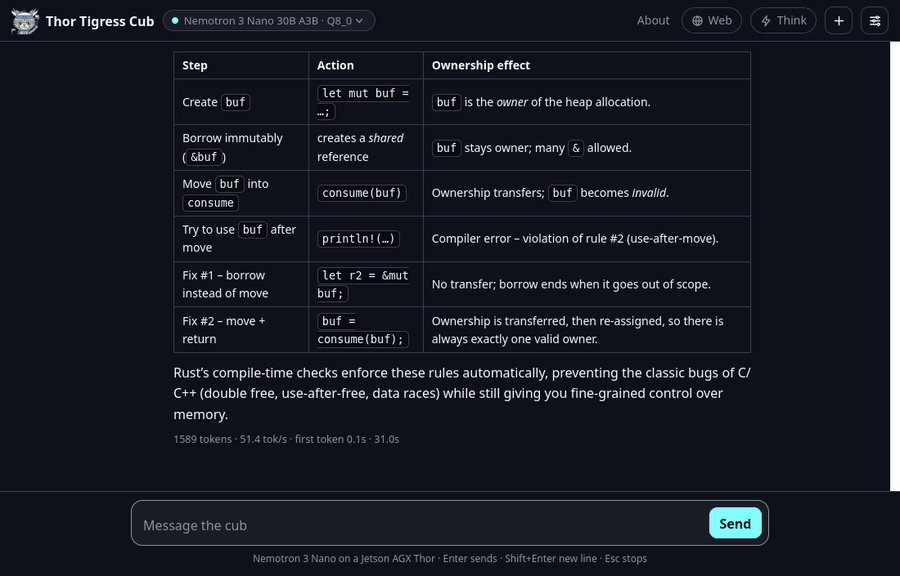Click 'Move buf into consume' step cell
The height and width of the screenshot is (576, 900).
[x=241, y=193]
